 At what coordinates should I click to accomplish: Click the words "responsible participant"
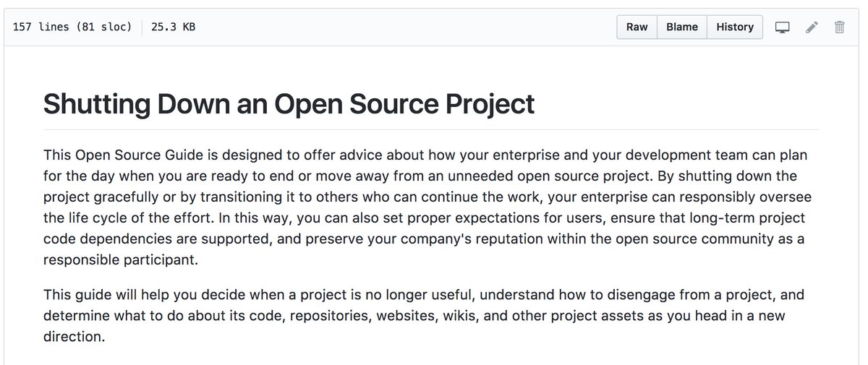pos(120,259)
